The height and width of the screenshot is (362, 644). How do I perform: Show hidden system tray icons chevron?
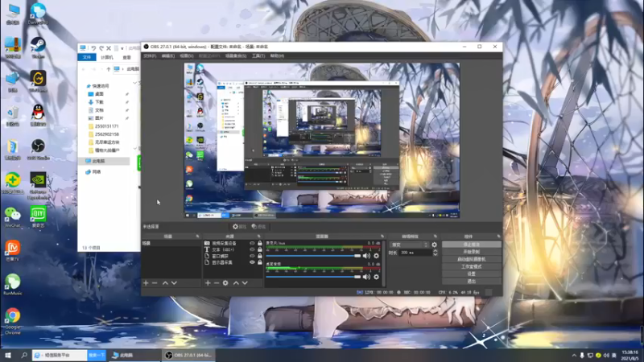[x=574, y=355]
